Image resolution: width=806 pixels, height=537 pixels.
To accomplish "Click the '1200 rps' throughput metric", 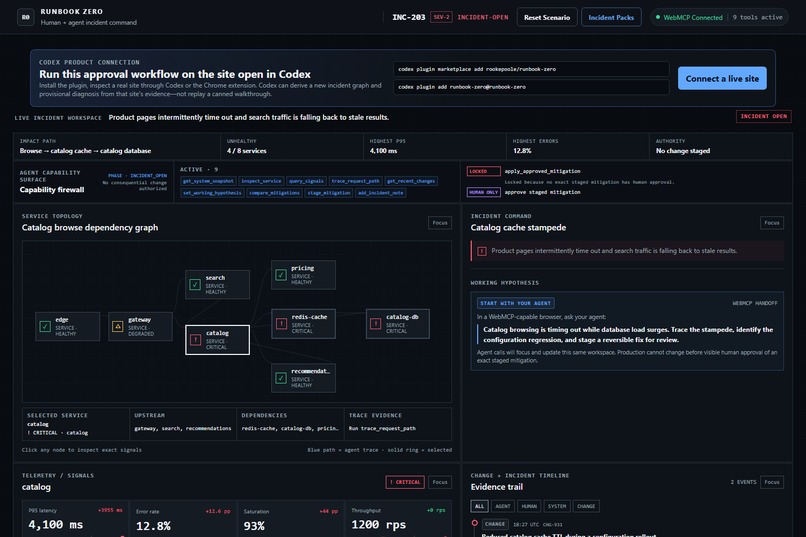I will pos(378,525).
